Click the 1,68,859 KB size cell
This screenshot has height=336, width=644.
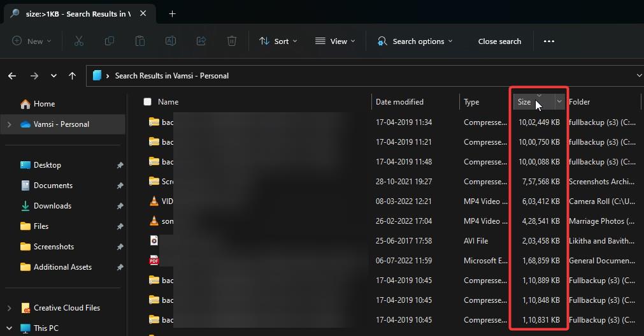(541, 260)
